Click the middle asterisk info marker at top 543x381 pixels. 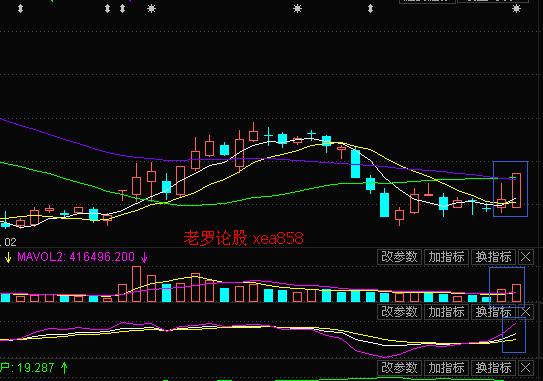click(x=297, y=9)
